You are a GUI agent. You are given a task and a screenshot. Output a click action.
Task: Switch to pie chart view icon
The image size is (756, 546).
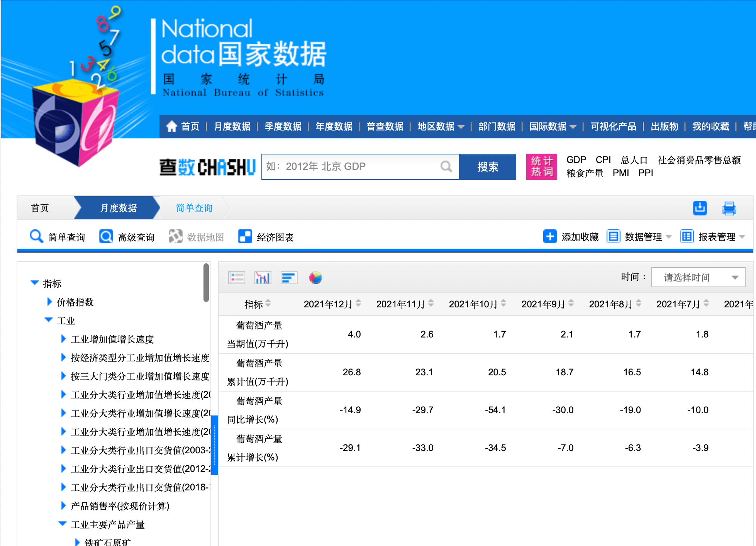point(316,278)
